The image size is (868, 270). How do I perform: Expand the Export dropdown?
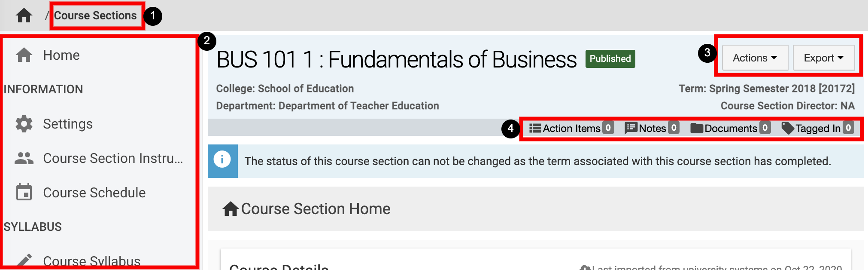823,58
